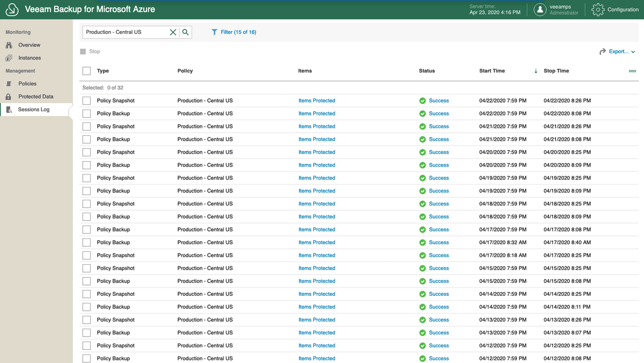Click the 04/17/2020 8:32 AM start time

point(503,242)
